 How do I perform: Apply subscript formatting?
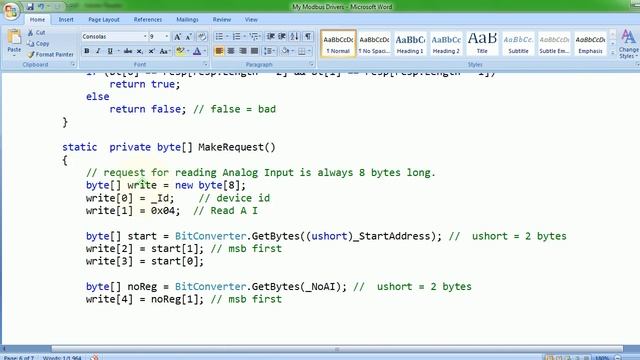click(140, 51)
